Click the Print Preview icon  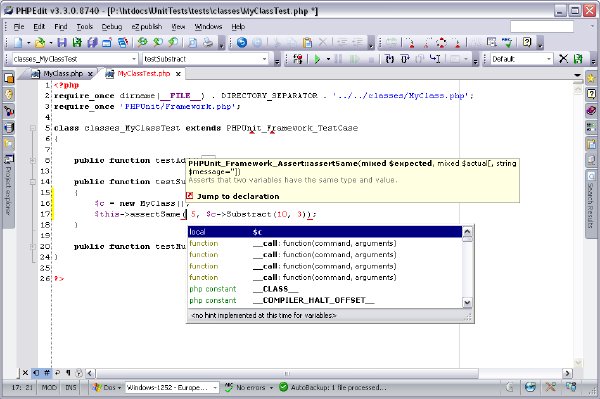point(193,42)
